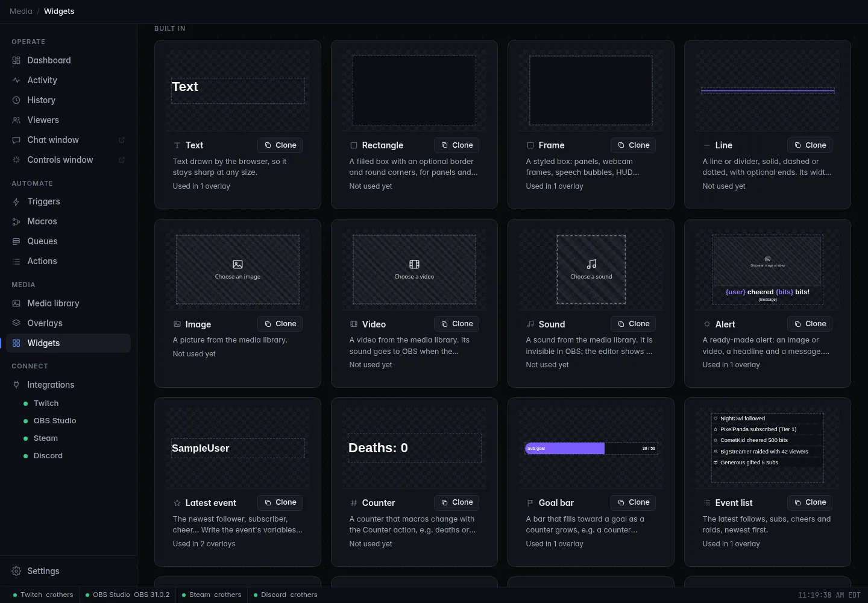Select the Widgets item in the sidebar
Viewport: 868px width, 603px height.
(69, 343)
